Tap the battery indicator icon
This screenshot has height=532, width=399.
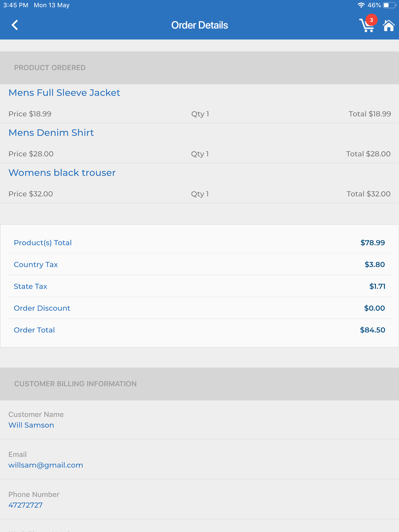click(389, 5)
